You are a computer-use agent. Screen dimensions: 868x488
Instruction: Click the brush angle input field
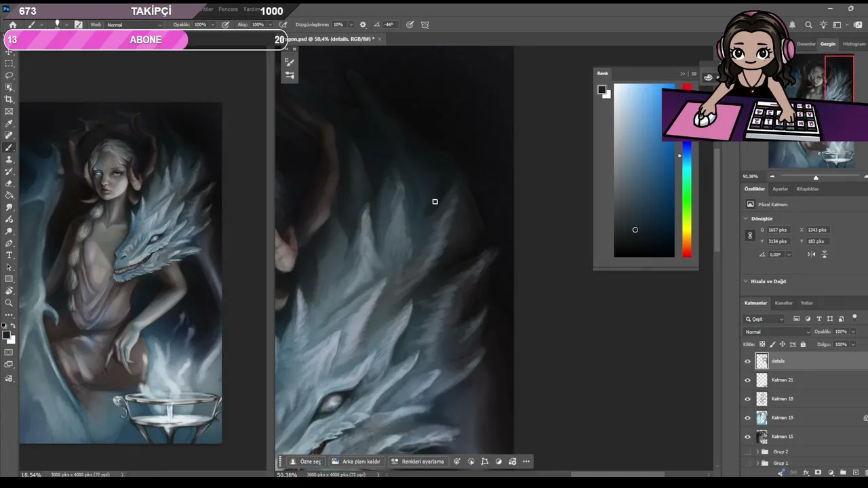point(389,24)
